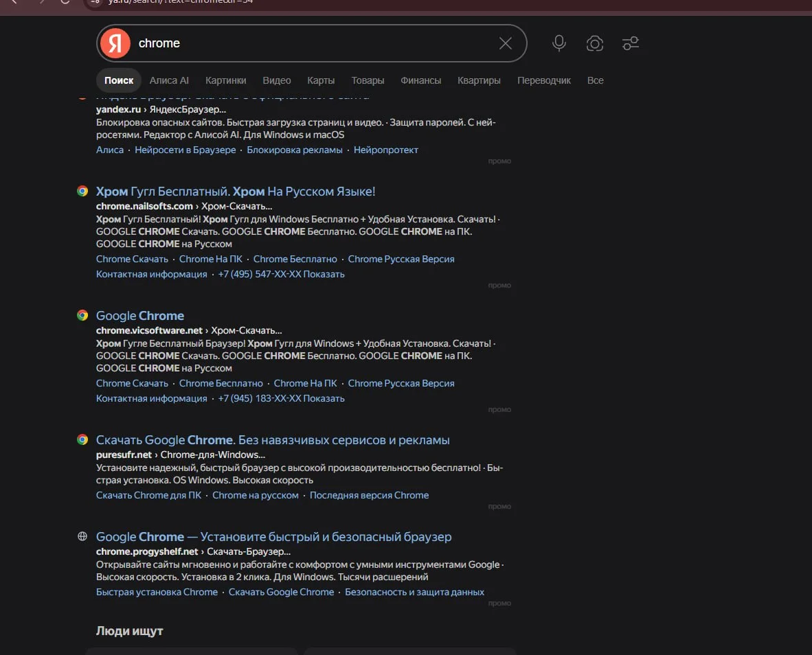Viewport: 812px width, 655px height.
Task: Click 'промо' label under progyshelf result
Action: 499,604
